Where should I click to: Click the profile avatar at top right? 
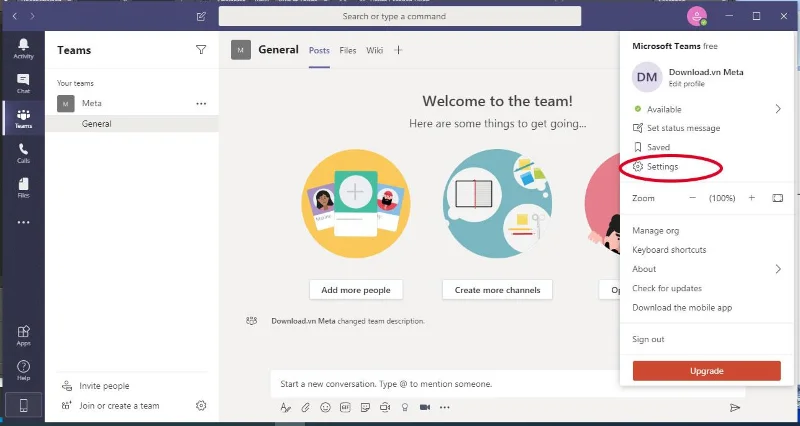coord(696,16)
